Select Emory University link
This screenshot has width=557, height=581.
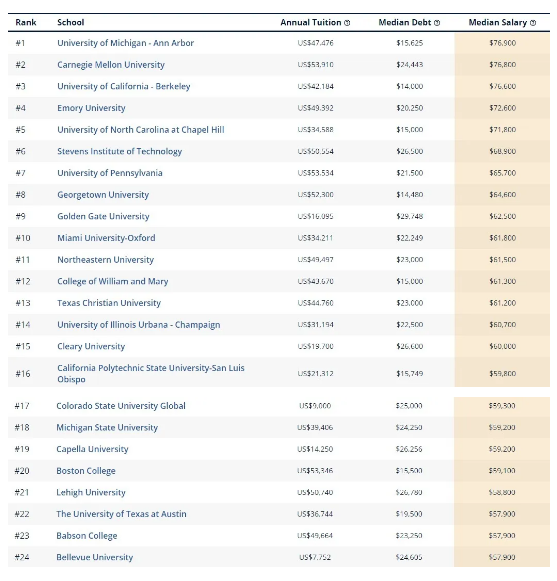coord(91,108)
